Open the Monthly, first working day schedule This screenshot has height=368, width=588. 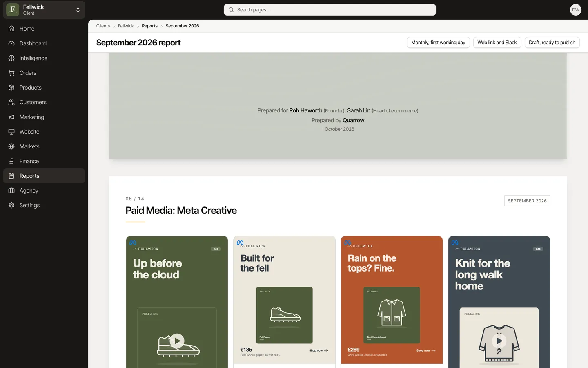438,43
